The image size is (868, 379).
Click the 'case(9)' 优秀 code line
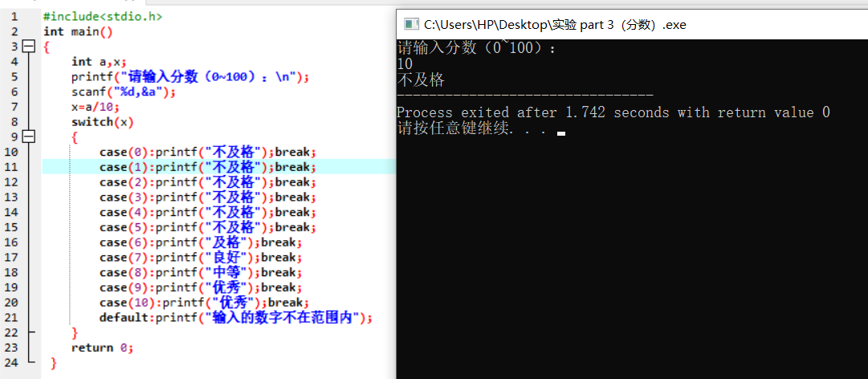click(201, 287)
